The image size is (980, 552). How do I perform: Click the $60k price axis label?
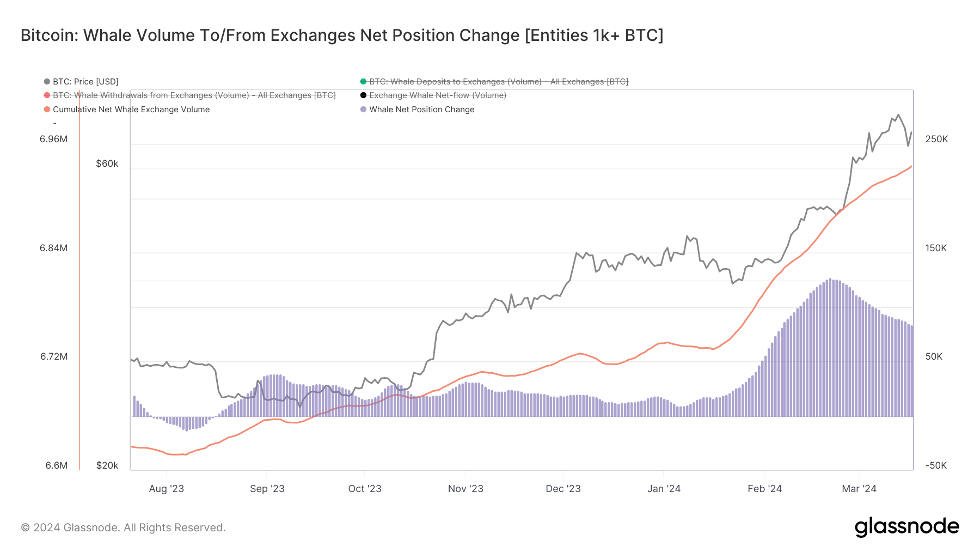pos(107,164)
